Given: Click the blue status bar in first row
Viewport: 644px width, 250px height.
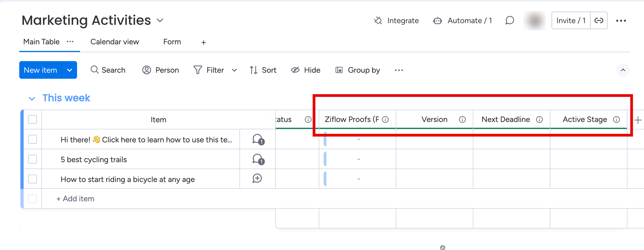Looking at the screenshot, I should (325, 139).
